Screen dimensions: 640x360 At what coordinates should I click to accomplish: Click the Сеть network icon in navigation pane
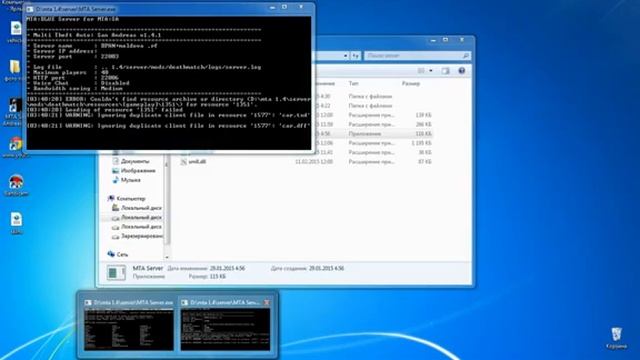(111, 254)
